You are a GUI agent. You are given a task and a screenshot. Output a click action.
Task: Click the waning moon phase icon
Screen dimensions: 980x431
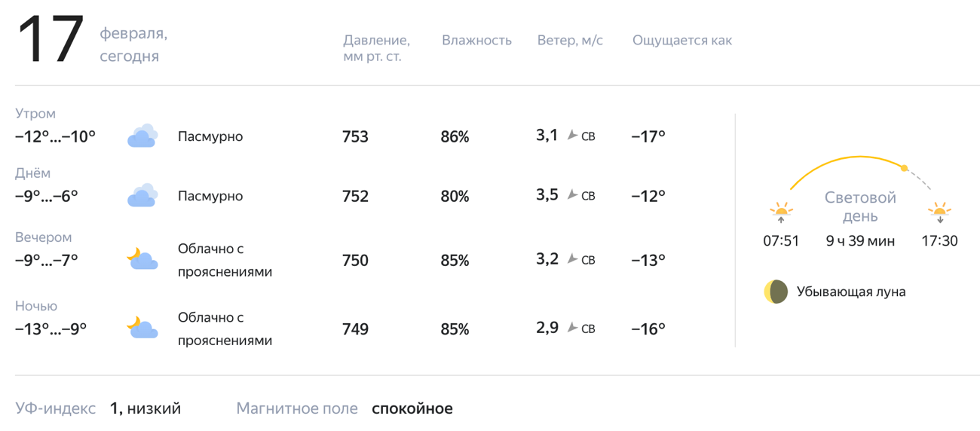tap(776, 292)
